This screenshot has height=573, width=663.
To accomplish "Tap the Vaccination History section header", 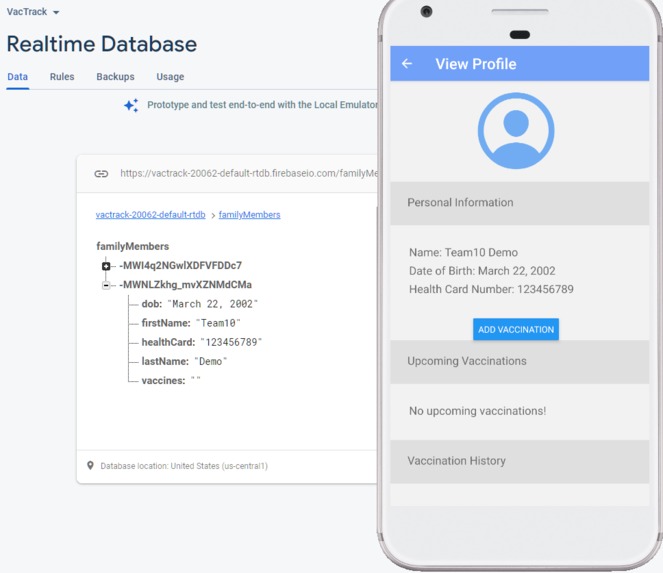I will [x=520, y=461].
